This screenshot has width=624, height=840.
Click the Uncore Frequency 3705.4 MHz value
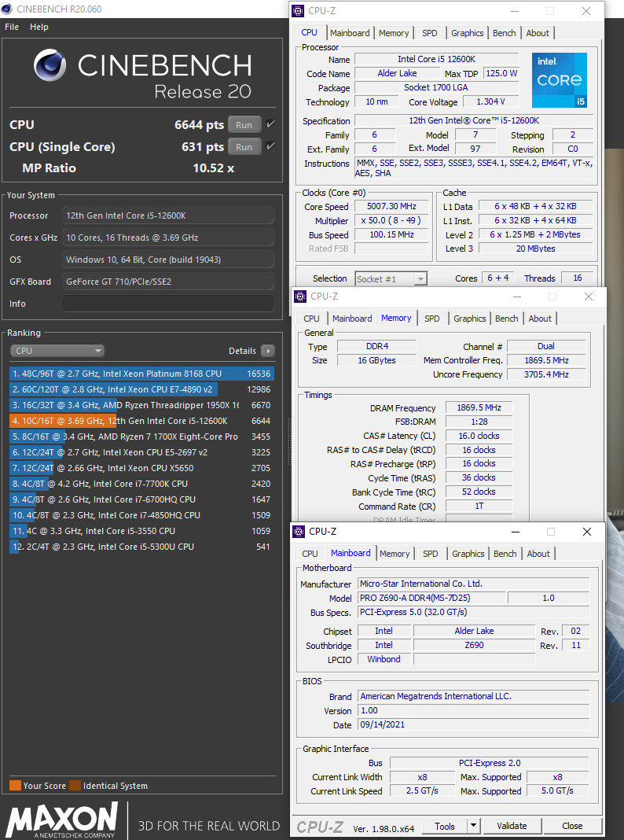546,374
